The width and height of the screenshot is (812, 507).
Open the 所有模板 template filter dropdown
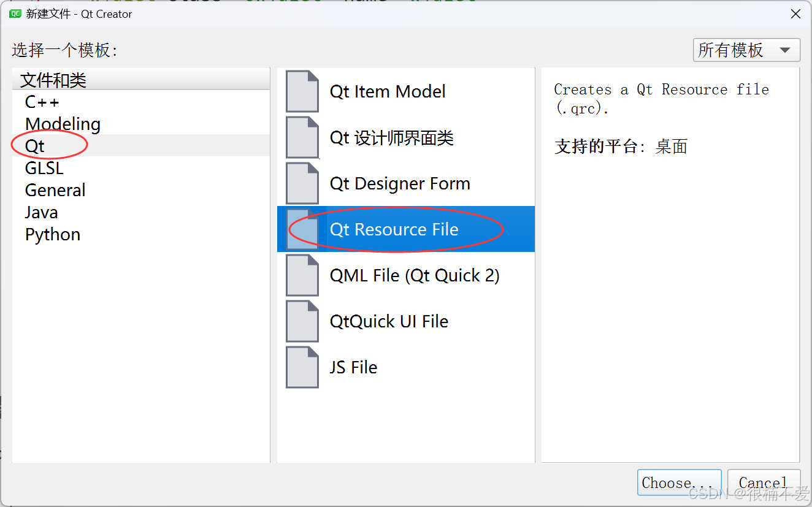pos(746,50)
